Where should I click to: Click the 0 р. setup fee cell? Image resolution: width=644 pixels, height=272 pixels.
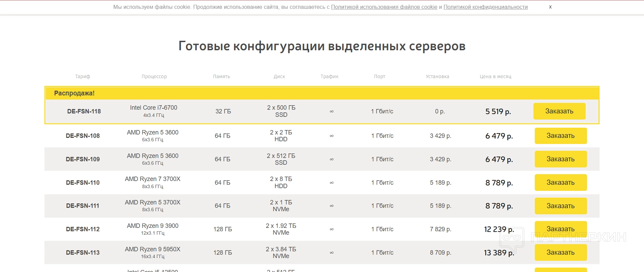tap(440, 111)
